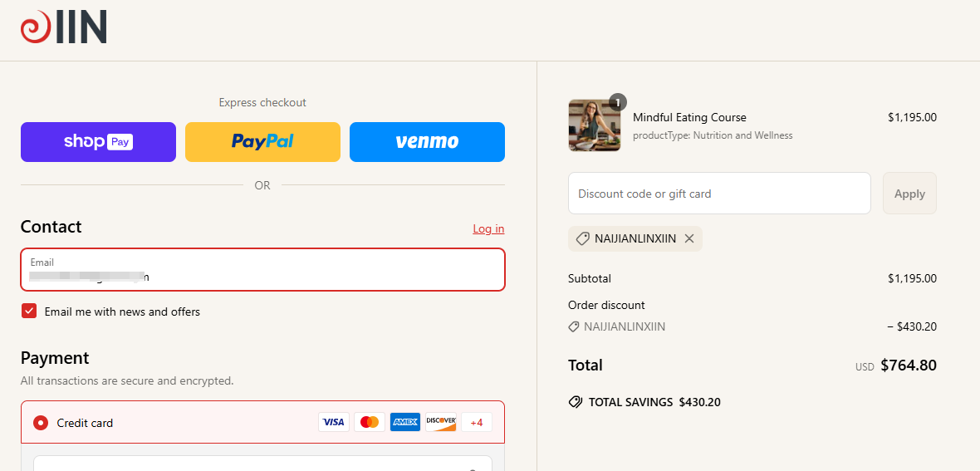This screenshot has width=980, height=471.
Task: Click the Mindful Eating Course thumbnail
Action: (595, 125)
